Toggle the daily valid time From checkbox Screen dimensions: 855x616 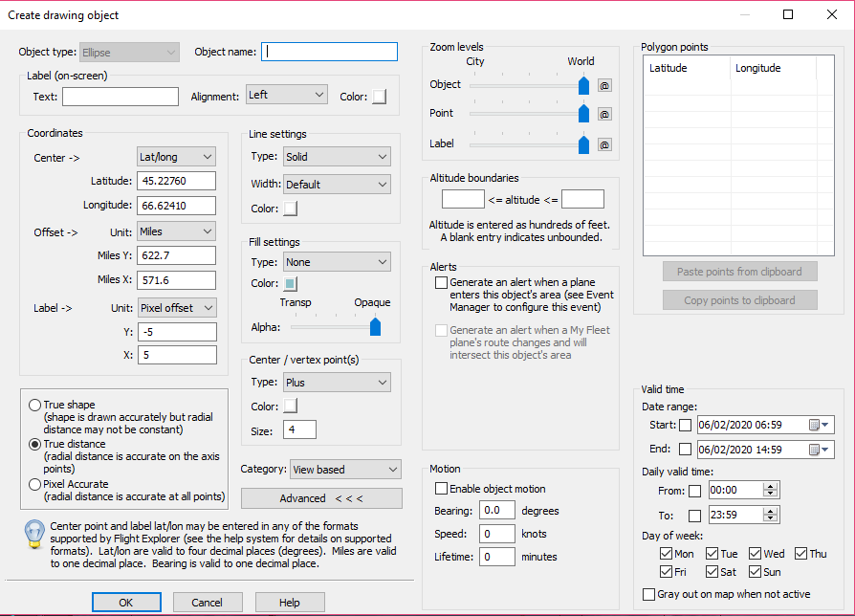pos(694,491)
